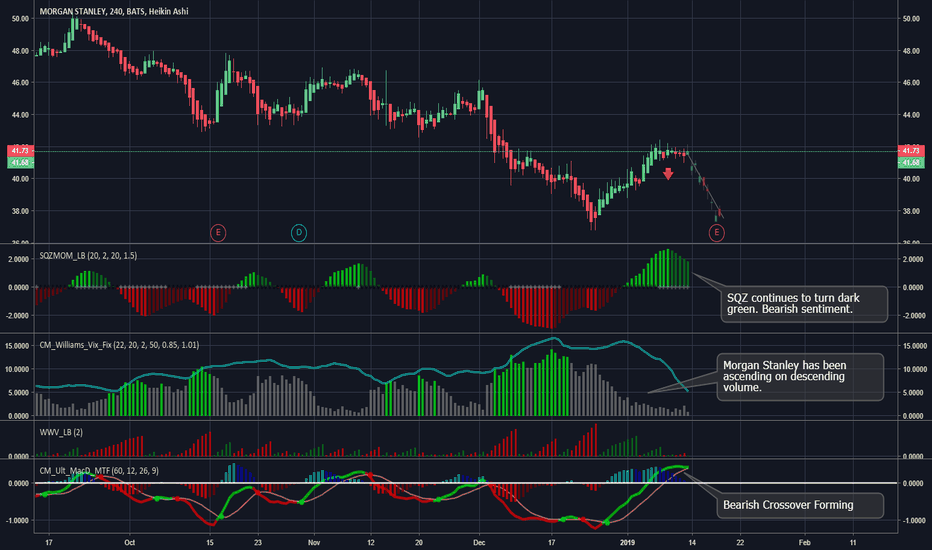Click the 'Bearish Crossover Forming' note
932x550 pixels.
tap(800, 505)
